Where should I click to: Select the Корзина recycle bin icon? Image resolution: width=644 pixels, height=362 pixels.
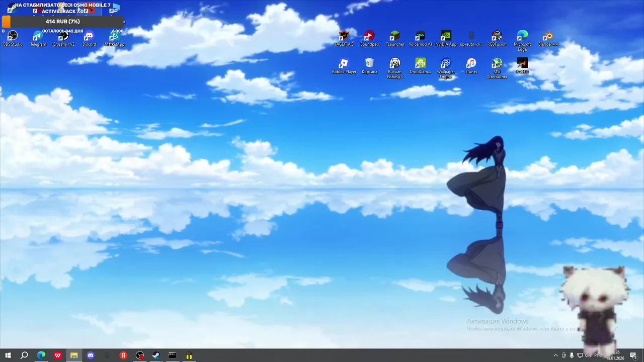coord(369,66)
